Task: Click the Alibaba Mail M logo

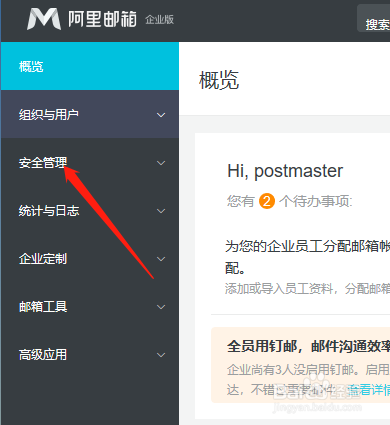Action: (x=44, y=19)
